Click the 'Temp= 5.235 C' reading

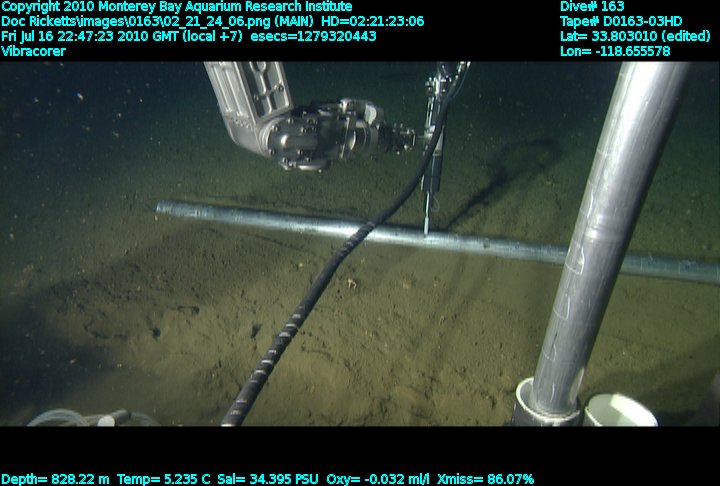163,479
